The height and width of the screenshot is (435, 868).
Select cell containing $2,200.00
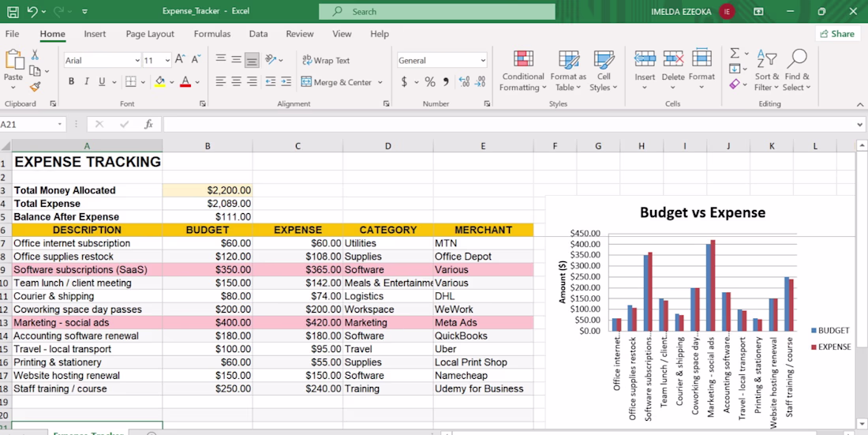coord(208,190)
